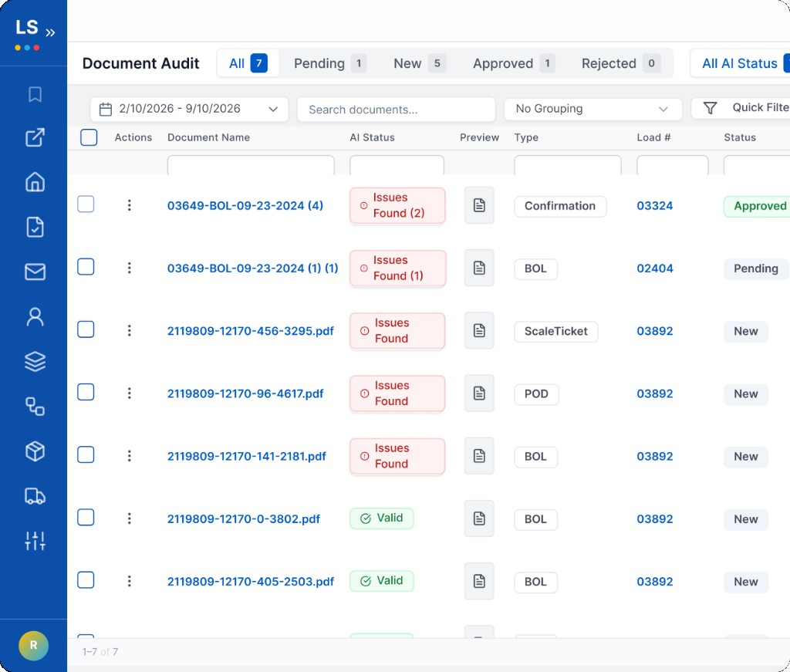The height and width of the screenshot is (672, 790).
Task: Click the Approved status badge
Action: [x=757, y=206]
